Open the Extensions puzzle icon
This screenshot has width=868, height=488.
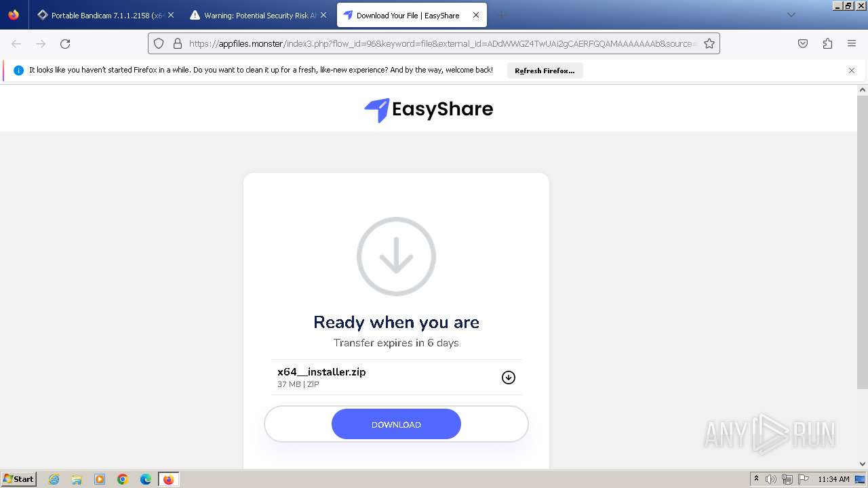click(827, 43)
